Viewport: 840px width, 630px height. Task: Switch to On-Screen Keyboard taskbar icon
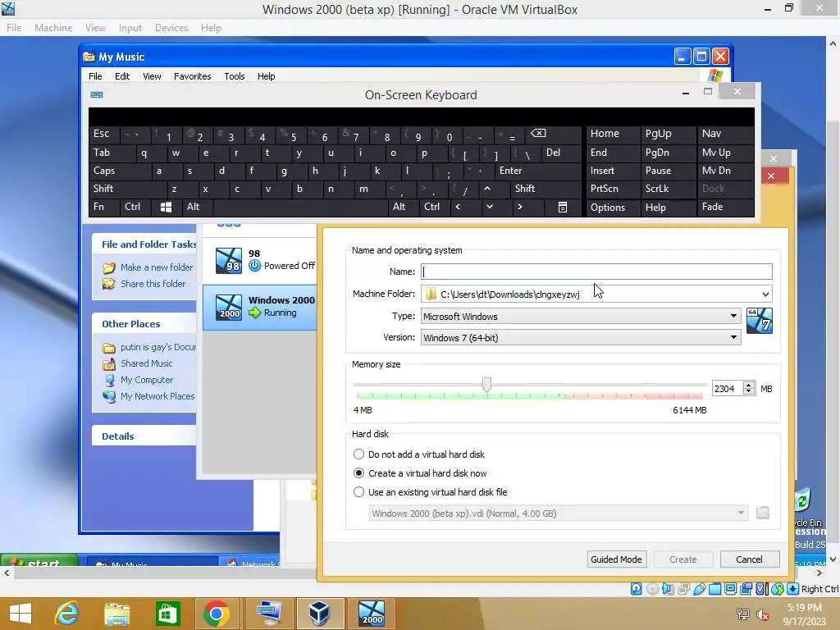click(268, 614)
